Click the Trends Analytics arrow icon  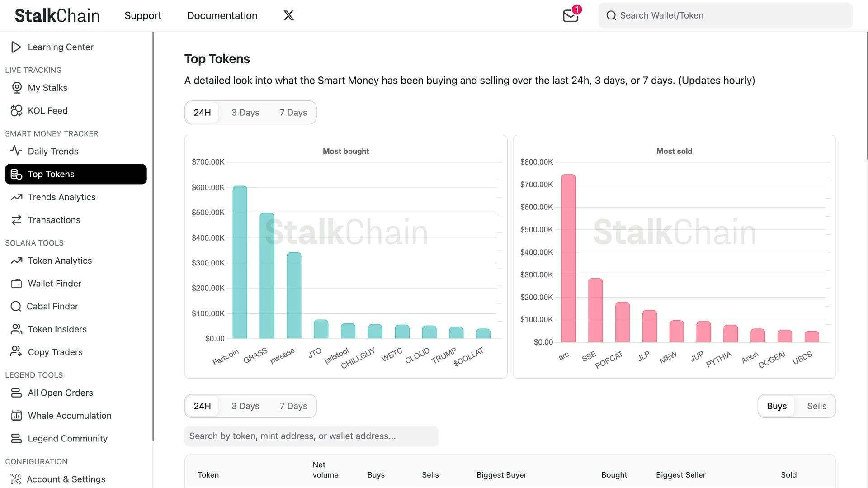tap(17, 197)
